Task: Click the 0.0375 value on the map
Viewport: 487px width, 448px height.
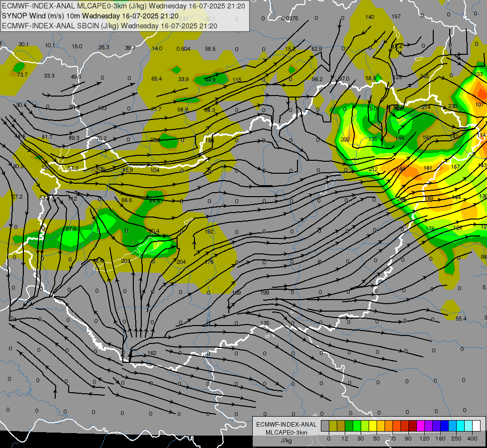Action: (x=290, y=18)
